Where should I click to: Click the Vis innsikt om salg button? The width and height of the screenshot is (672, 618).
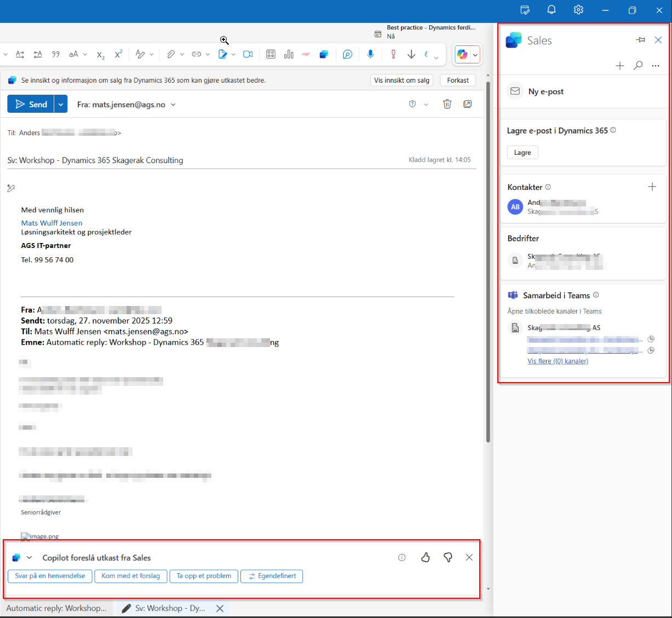(x=401, y=80)
